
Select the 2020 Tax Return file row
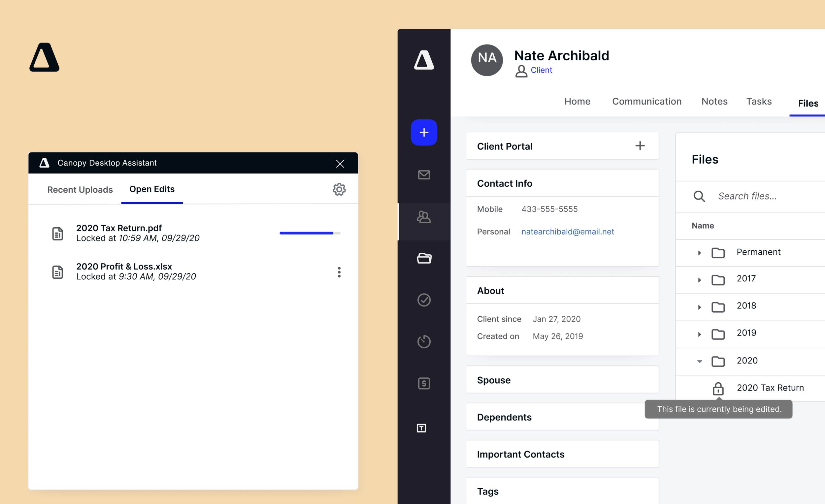(x=750, y=388)
